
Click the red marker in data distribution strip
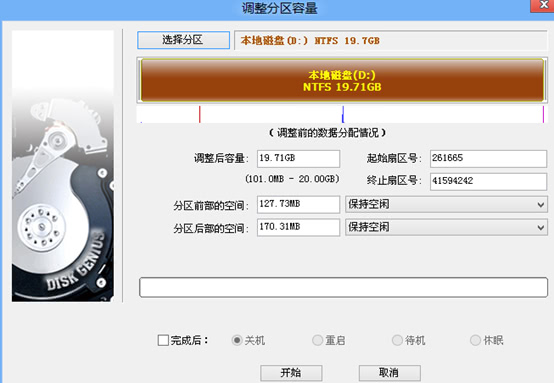tap(200, 114)
